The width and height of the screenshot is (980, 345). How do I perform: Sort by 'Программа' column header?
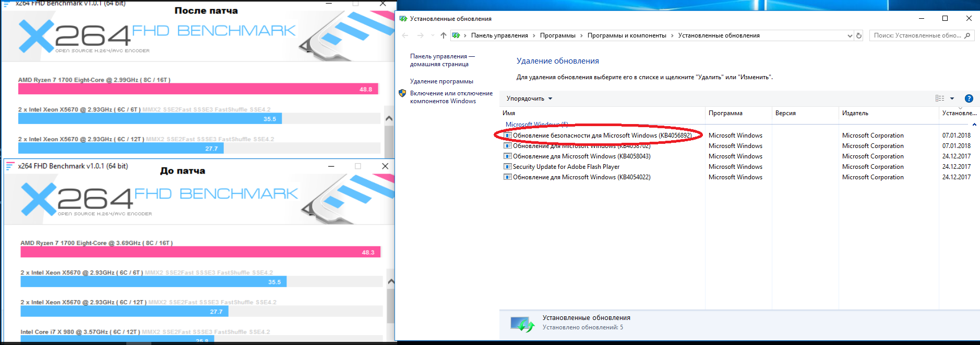coord(738,113)
